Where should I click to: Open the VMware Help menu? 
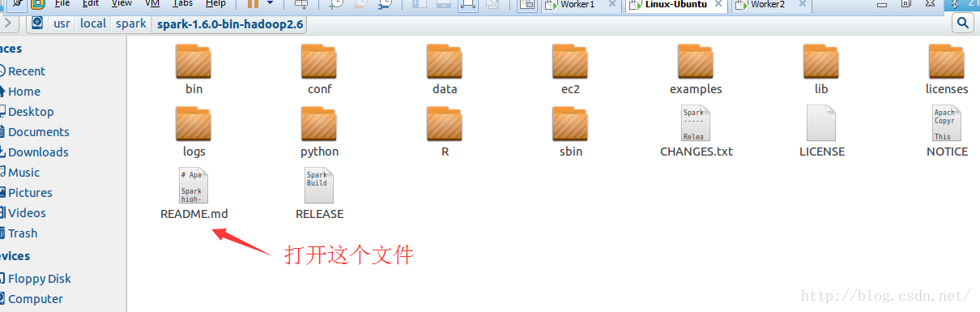[x=215, y=3]
